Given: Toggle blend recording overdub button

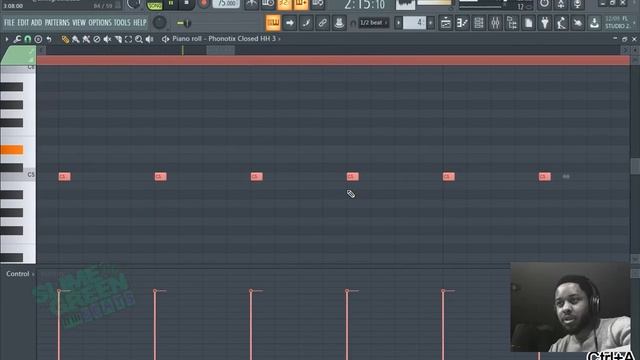Looking at the screenshot, I should [301, 4].
